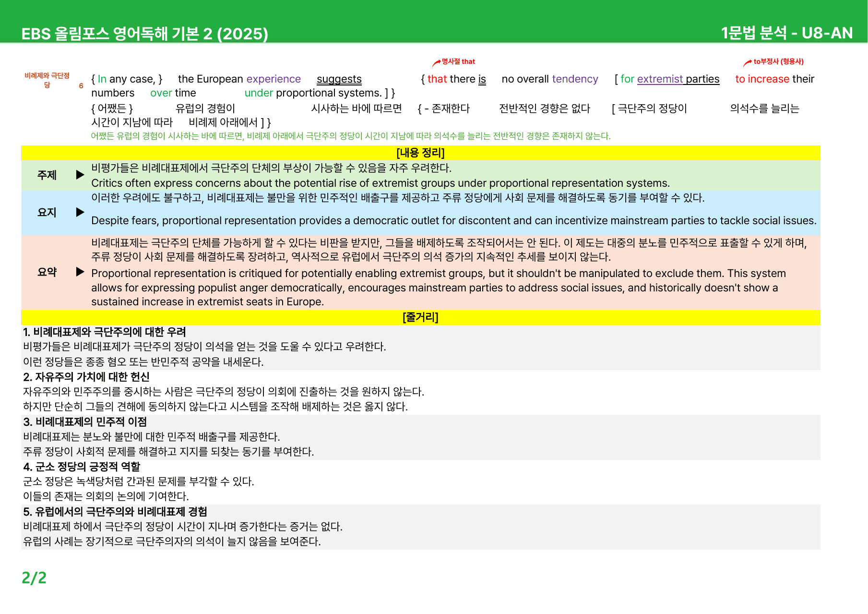Click the line starting '유럽의 사례는 장기적으로'
The image size is (868, 614).
pos(172,542)
